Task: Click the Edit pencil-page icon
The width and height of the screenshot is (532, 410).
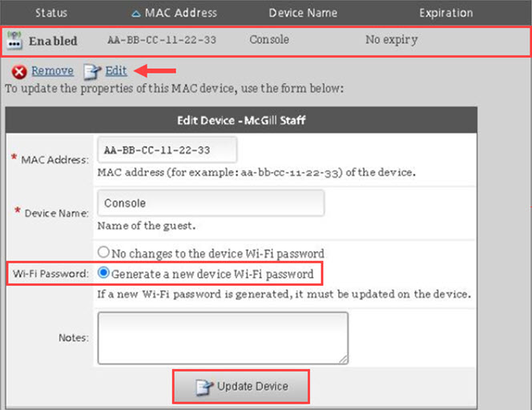Action: [92, 71]
